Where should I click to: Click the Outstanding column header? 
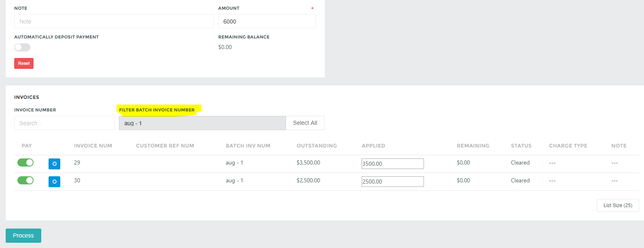[x=317, y=145]
